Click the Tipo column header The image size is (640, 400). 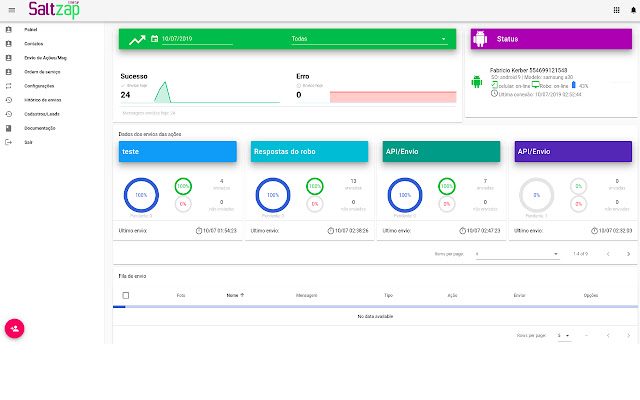[388, 295]
